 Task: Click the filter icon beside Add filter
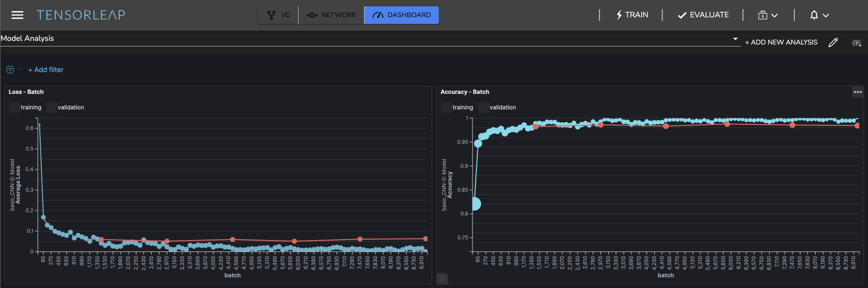pos(10,70)
